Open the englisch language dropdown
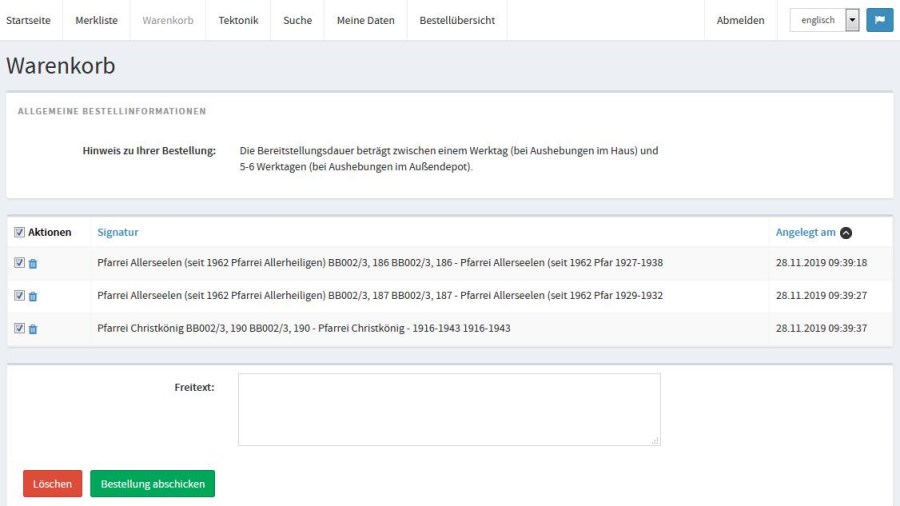Screen dimensions: 900x506 [x=824, y=20]
